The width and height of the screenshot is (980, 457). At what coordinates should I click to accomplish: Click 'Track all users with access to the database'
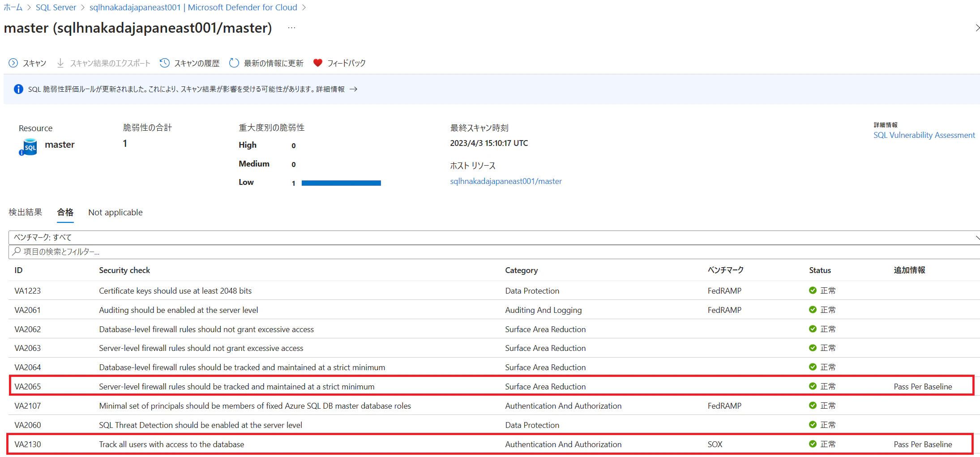click(x=171, y=444)
